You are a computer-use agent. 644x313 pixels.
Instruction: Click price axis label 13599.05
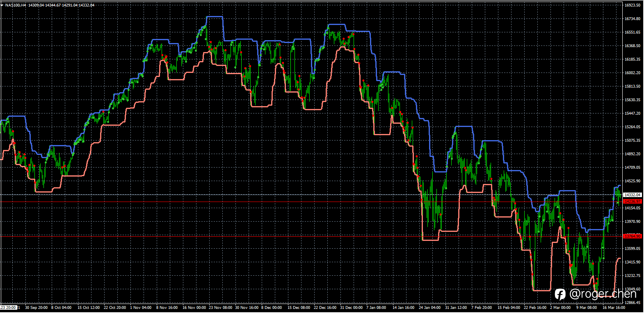click(633, 249)
